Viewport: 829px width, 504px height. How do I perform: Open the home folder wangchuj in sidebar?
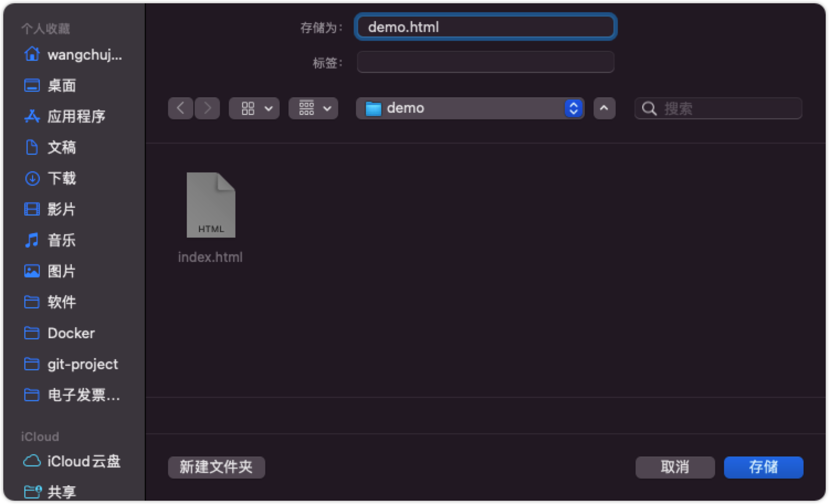pos(74,55)
